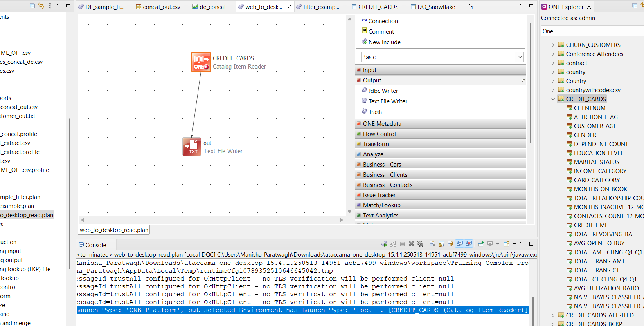Screen dimensions: 644x326
Task: Open the Open Console dropdown arrow
Action: coord(514,244)
